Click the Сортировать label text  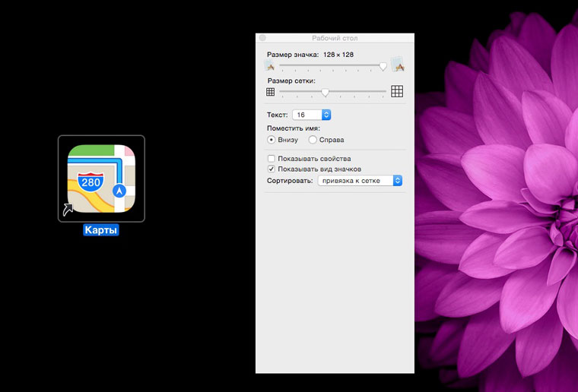290,181
